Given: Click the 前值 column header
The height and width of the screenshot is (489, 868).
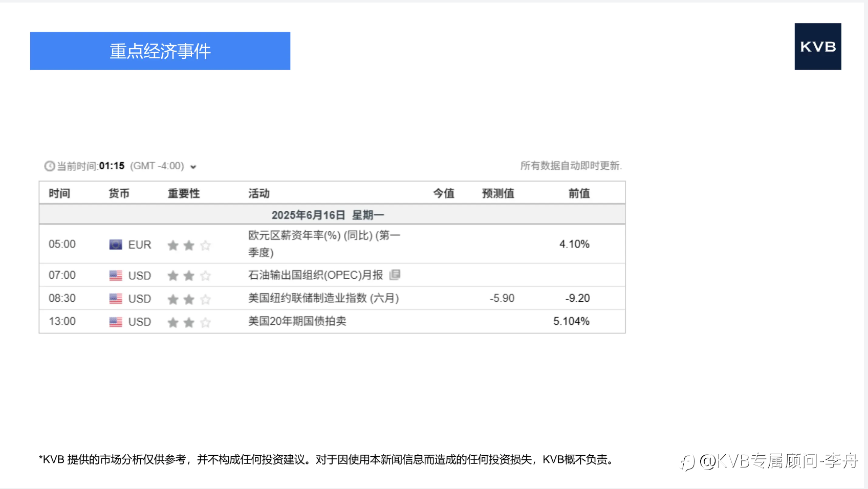Looking at the screenshot, I should pos(579,193).
